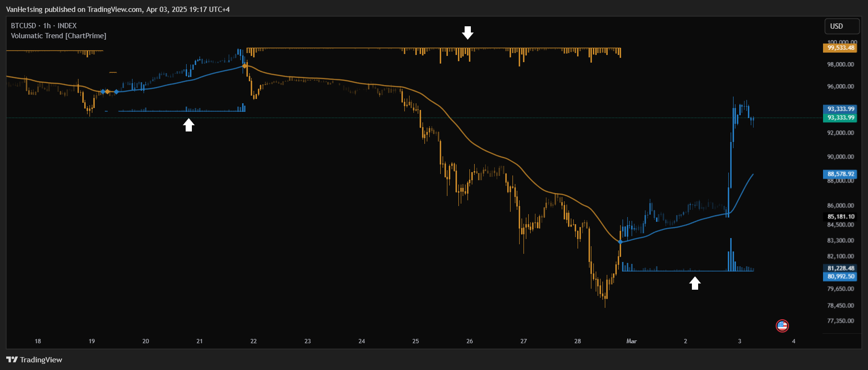This screenshot has width=868, height=370.
Task: Select the Volumatic Trend [ChartPrime] indicator label
Action: pyautogui.click(x=58, y=36)
